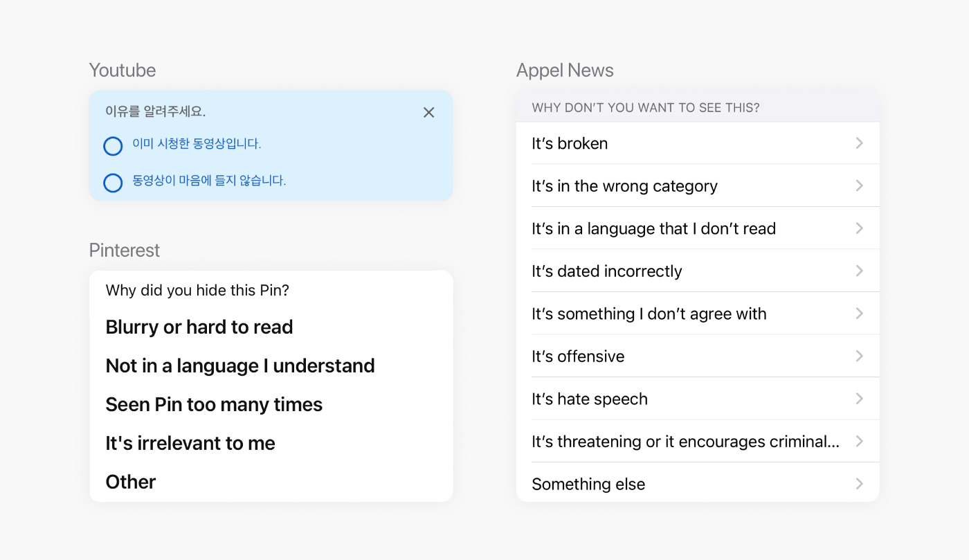The image size is (969, 560).
Task: Click the Something else row label
Action: 588,485
